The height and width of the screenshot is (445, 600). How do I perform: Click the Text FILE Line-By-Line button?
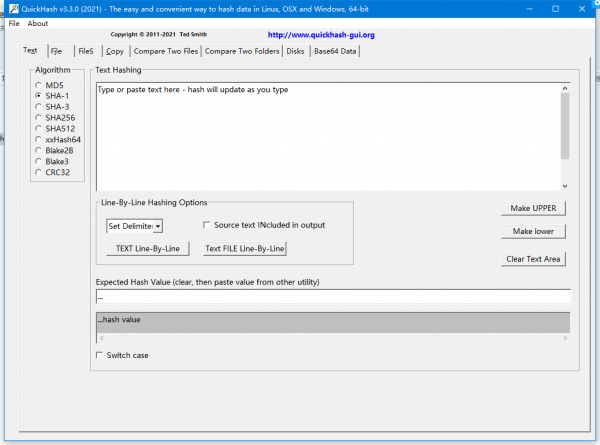245,249
